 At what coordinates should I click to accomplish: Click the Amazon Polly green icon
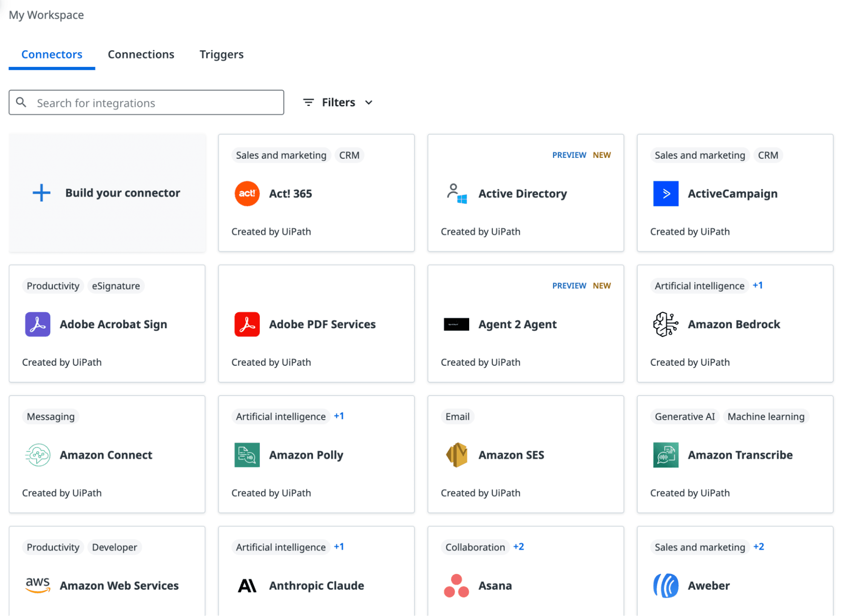[247, 455]
